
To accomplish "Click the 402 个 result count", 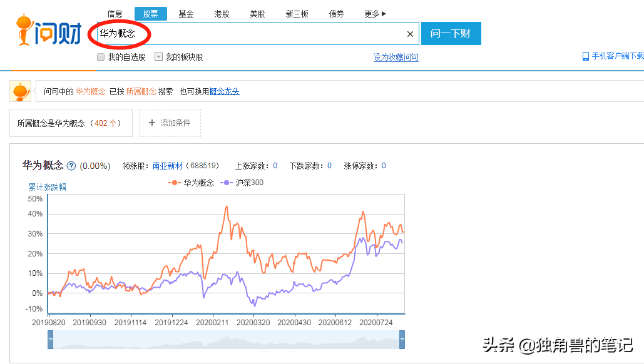I will tap(106, 123).
